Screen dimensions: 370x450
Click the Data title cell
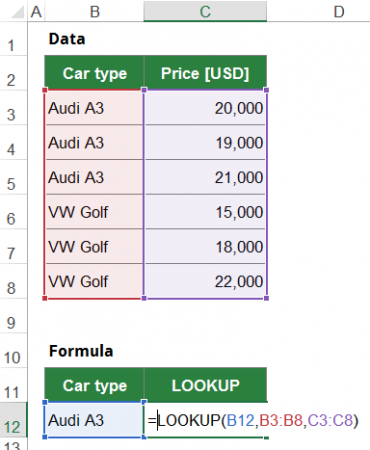[x=67, y=39]
